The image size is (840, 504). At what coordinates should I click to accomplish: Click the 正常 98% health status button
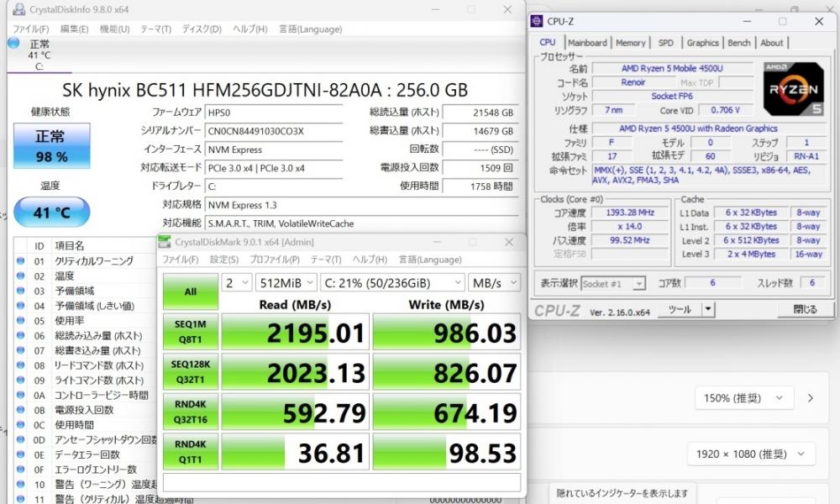pyautogui.click(x=51, y=145)
